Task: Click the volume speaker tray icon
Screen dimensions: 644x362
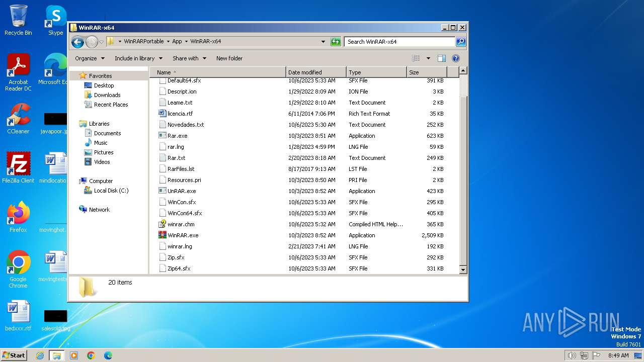Action: tap(572, 355)
